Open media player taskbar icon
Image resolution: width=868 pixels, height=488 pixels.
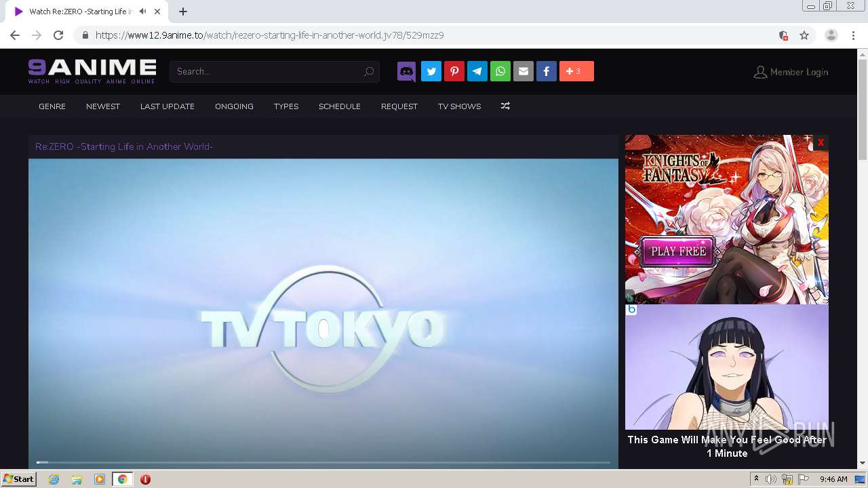click(x=100, y=479)
